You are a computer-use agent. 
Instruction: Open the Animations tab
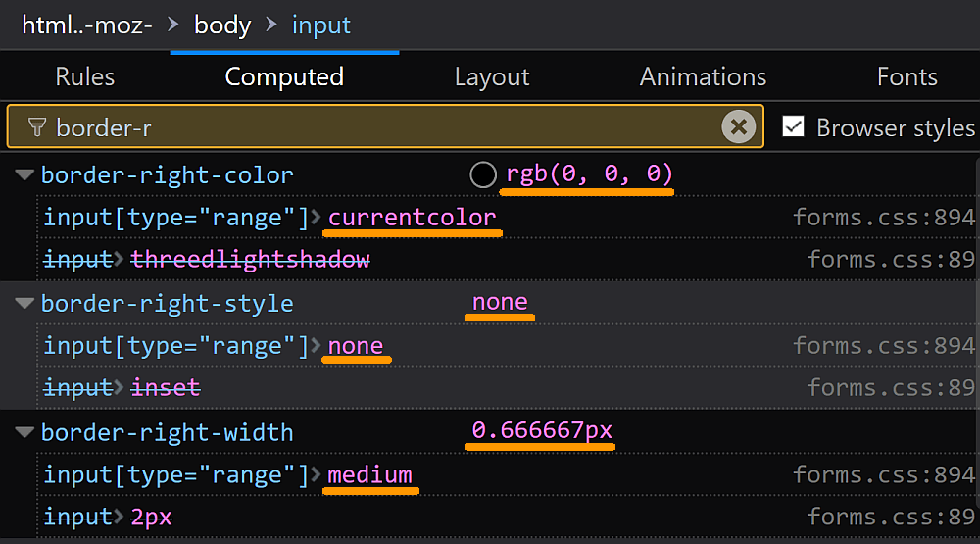click(703, 76)
